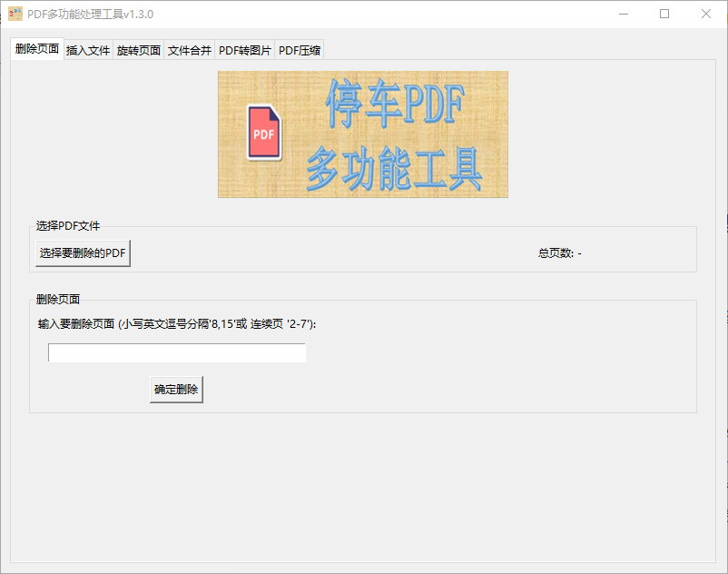Image resolution: width=728 pixels, height=574 pixels.
Task: Open the PDF转图片 tab
Action: coord(245,50)
